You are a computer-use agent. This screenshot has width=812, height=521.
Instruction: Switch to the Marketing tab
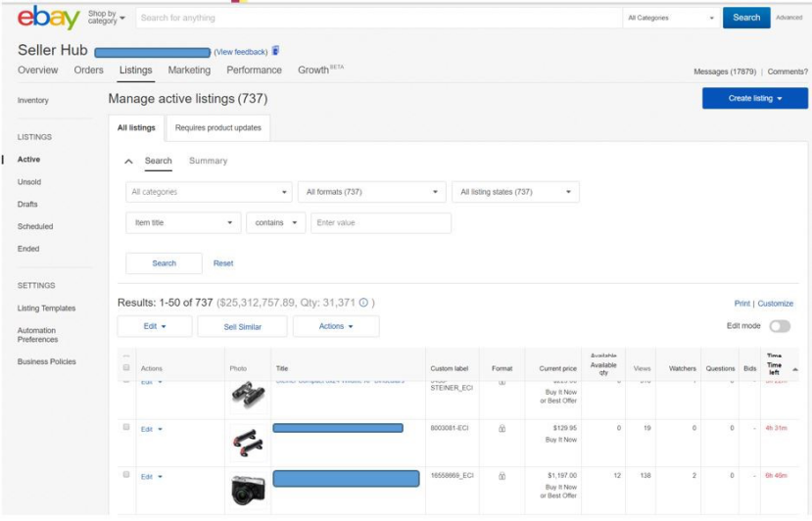pyautogui.click(x=189, y=71)
